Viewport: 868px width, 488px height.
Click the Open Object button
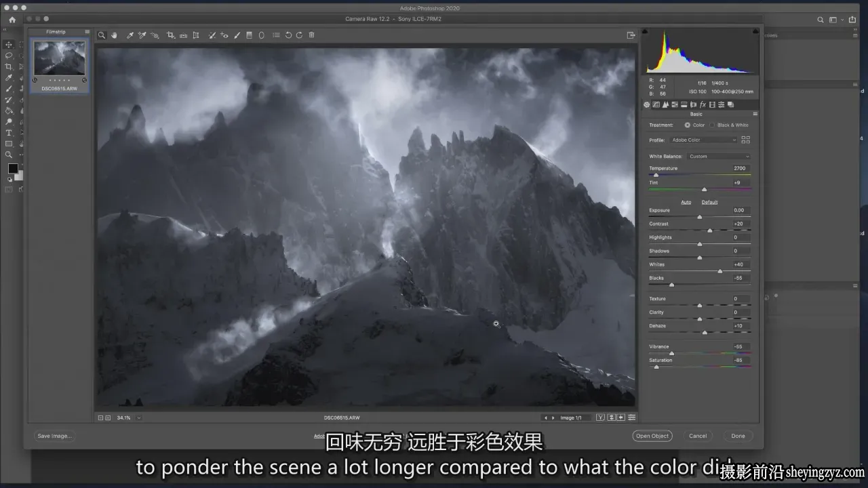[652, 436]
